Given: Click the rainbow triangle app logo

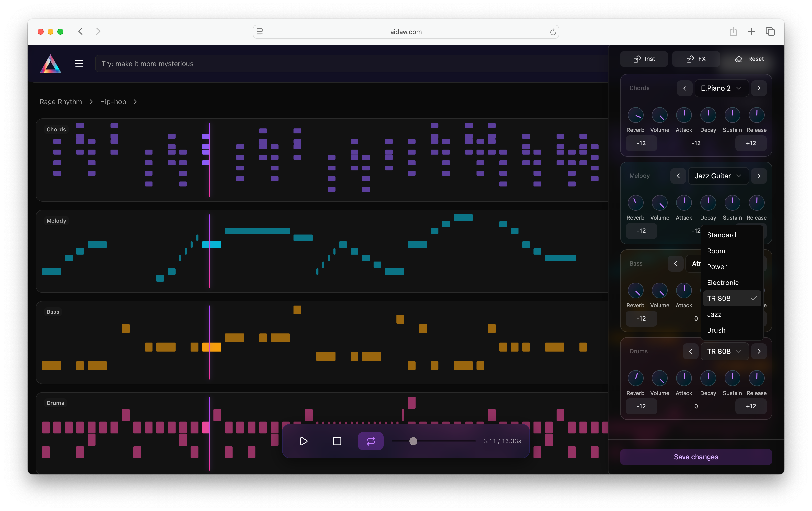Looking at the screenshot, I should (51, 64).
